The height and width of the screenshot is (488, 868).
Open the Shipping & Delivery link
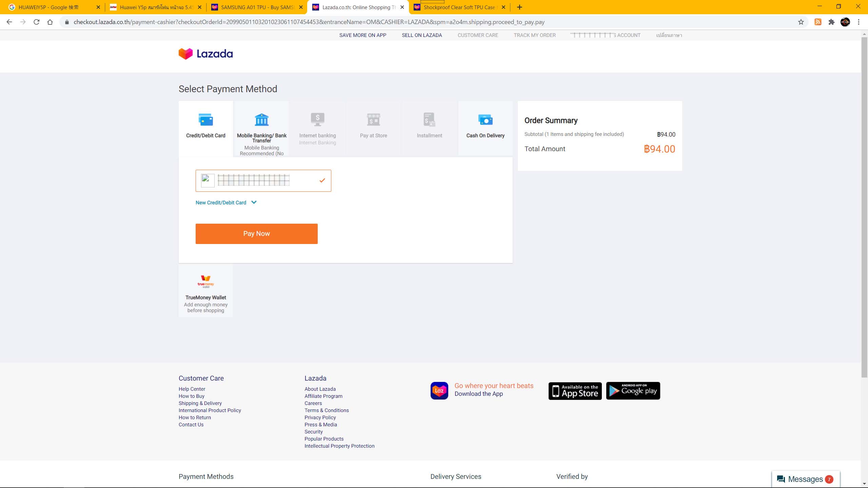tap(200, 403)
